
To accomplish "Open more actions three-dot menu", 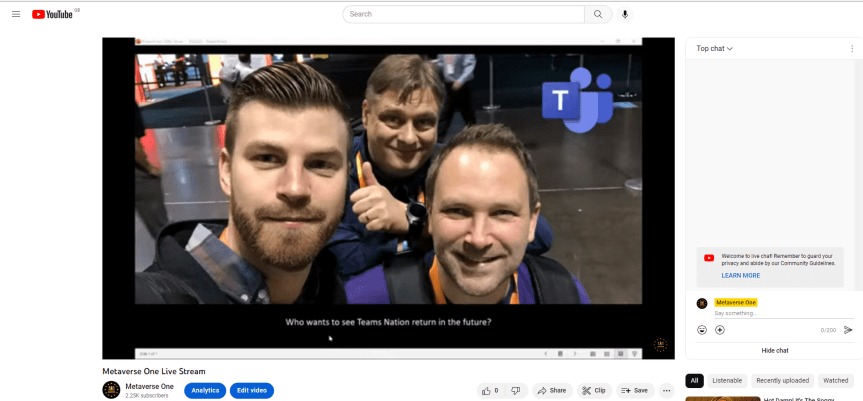I will (666, 390).
